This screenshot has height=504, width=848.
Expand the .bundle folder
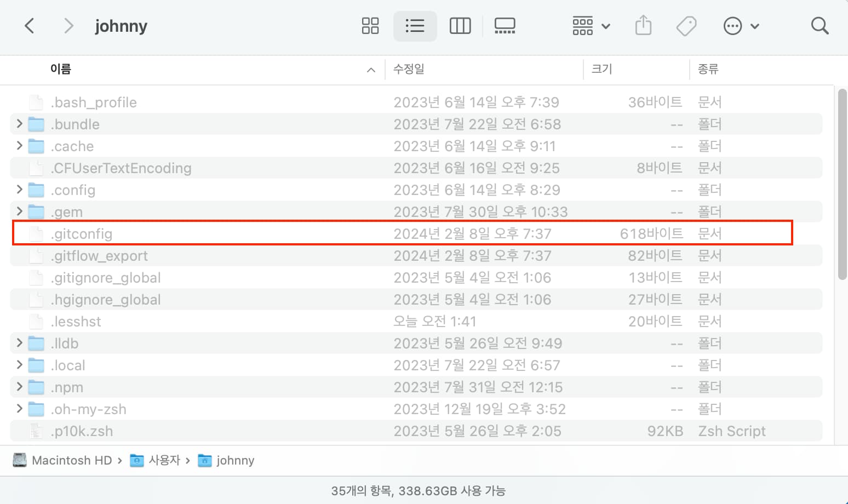click(20, 124)
